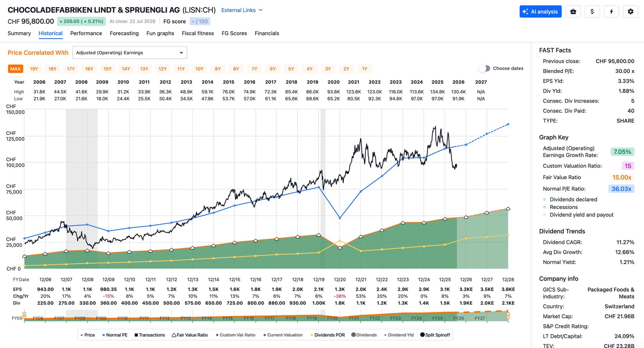View the Fiscal fitness tab

tap(198, 33)
